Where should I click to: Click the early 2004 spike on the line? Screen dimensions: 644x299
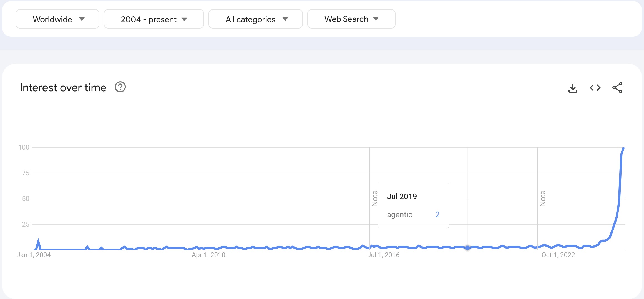coord(38,240)
